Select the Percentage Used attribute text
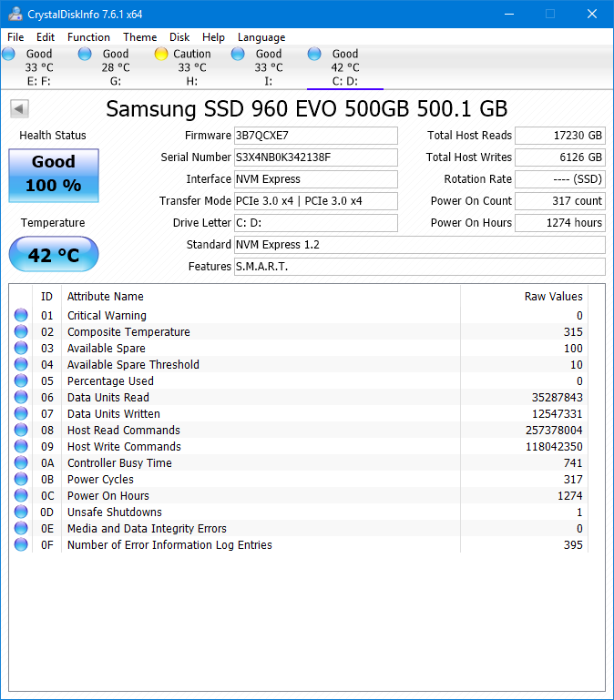This screenshot has width=614, height=700. 110,381
